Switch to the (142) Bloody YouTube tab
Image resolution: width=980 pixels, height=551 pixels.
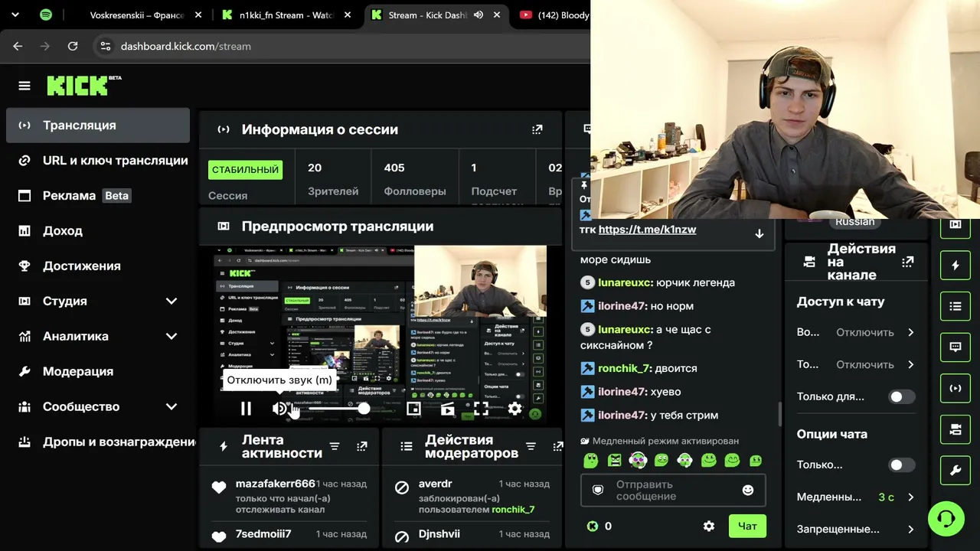555,15
